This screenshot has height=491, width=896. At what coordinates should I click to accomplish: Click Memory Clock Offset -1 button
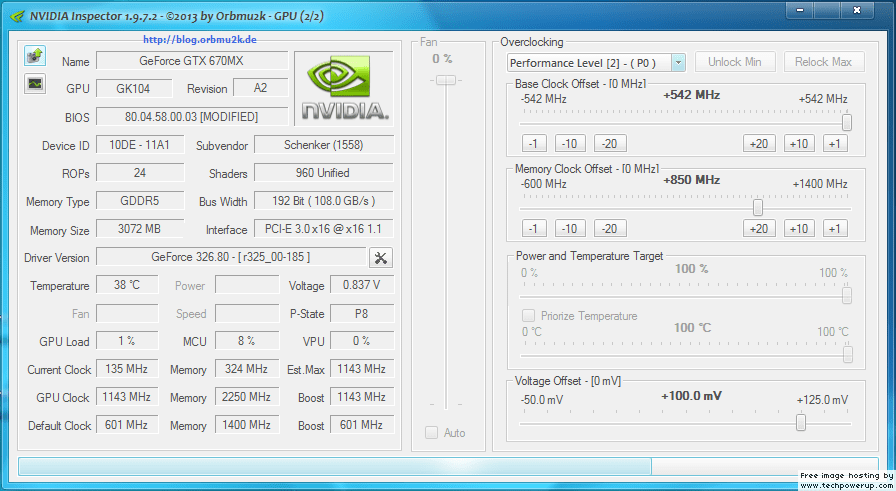[534, 229]
